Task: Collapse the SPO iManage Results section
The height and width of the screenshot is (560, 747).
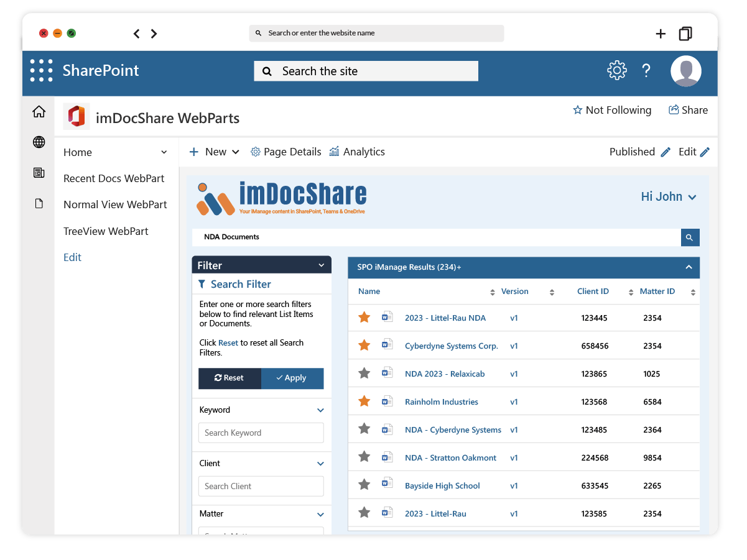Action: 689,267
